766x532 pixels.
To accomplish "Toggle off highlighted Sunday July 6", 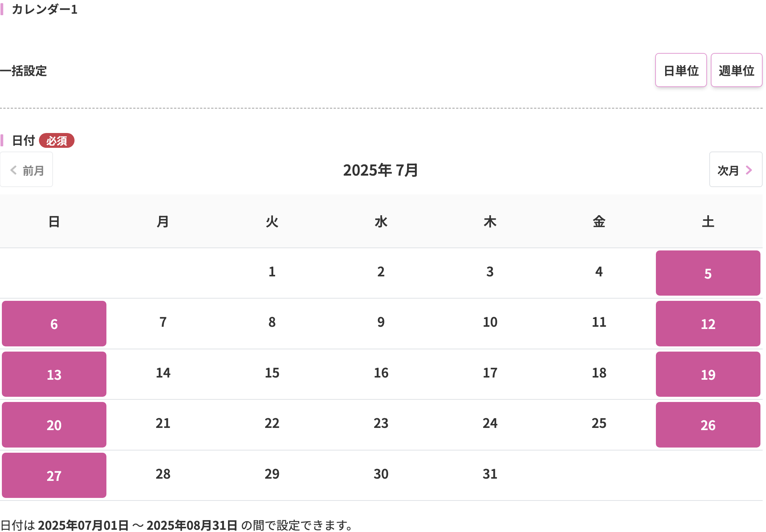I will pos(54,323).
